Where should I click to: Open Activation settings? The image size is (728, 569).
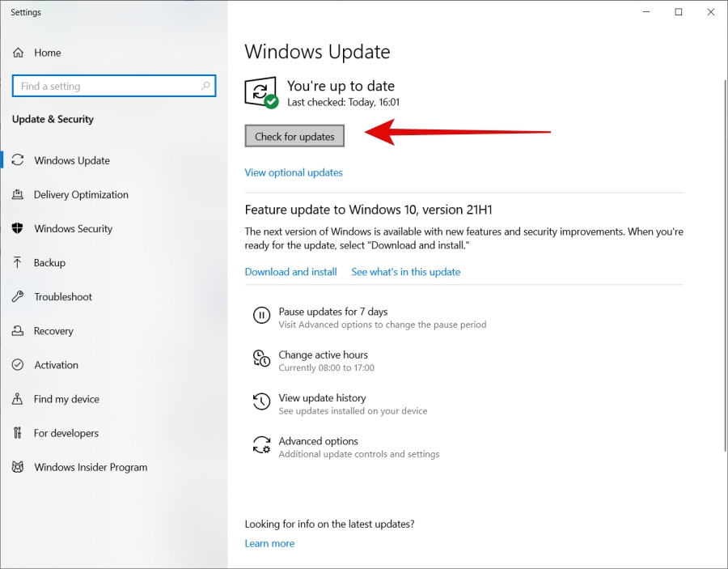click(56, 365)
